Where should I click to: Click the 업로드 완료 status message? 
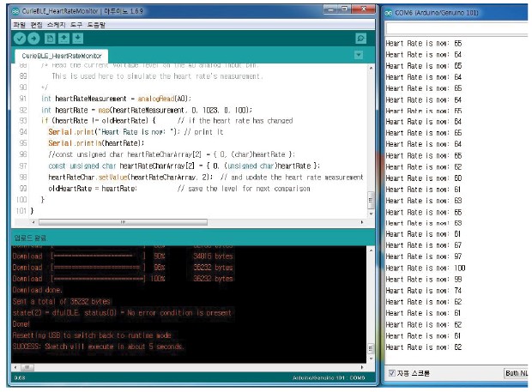(30, 238)
